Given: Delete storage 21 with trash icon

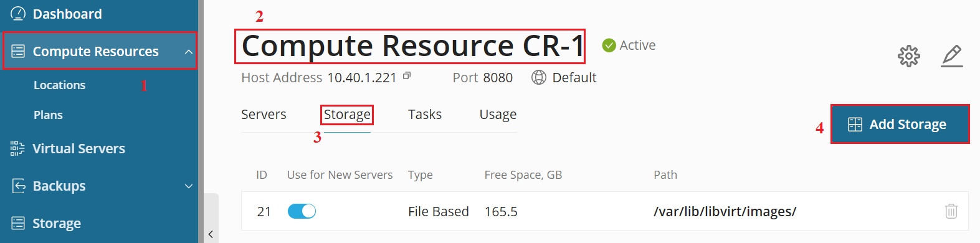Looking at the screenshot, I should coord(951,211).
